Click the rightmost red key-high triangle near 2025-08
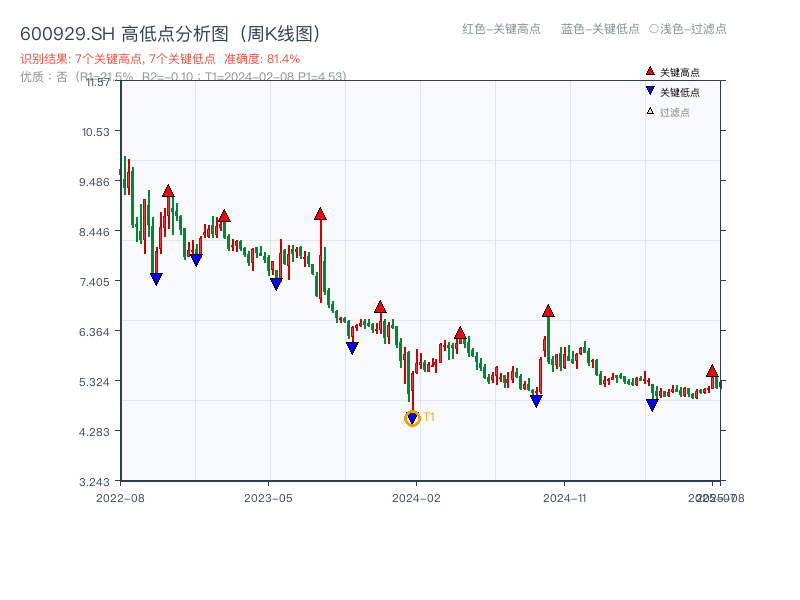The width and height of the screenshot is (800, 600). pyautogui.click(x=711, y=371)
